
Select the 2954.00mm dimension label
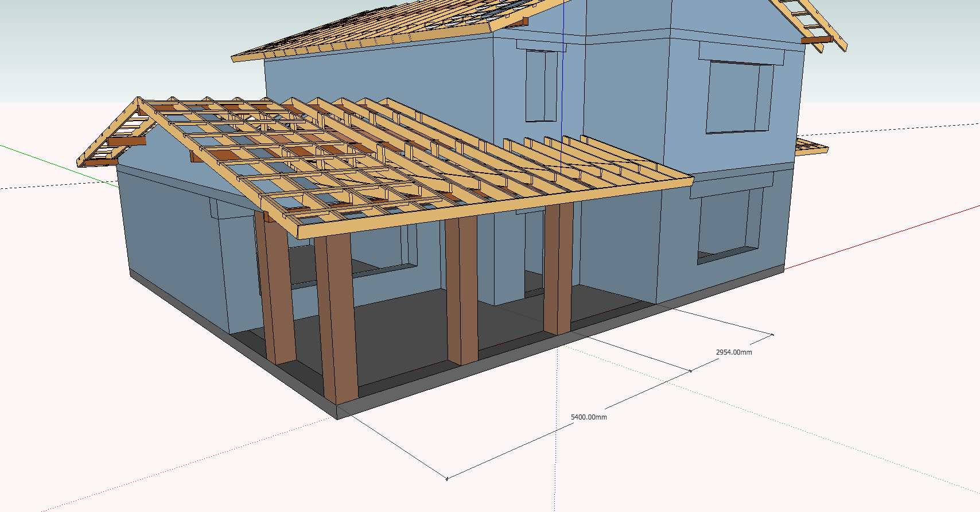734,352
